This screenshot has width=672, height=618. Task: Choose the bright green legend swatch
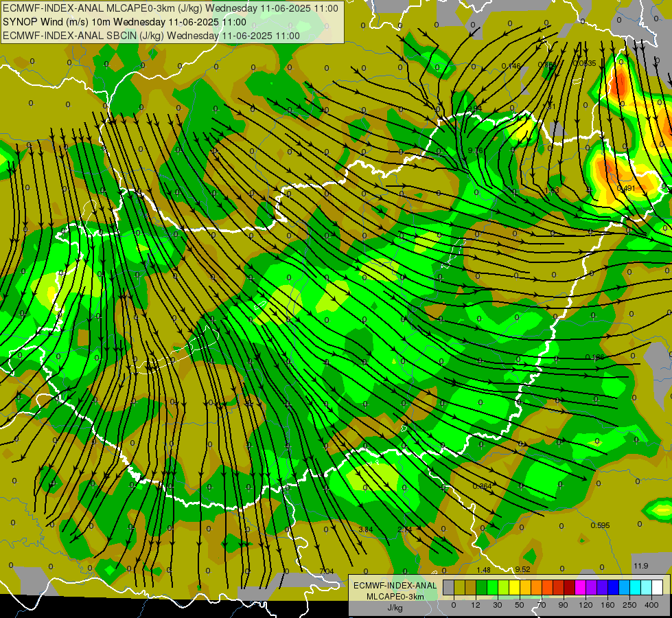tap(492, 587)
